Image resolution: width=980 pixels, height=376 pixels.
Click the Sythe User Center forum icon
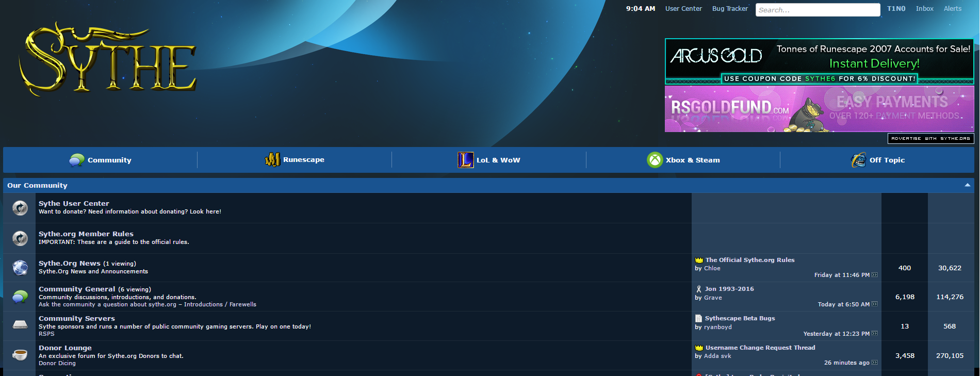click(x=20, y=208)
